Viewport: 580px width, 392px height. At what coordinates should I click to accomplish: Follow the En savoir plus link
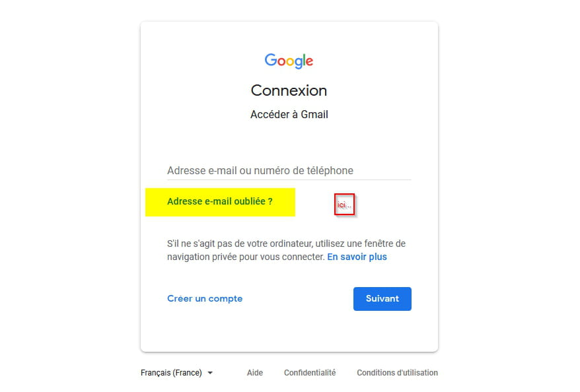(x=357, y=257)
